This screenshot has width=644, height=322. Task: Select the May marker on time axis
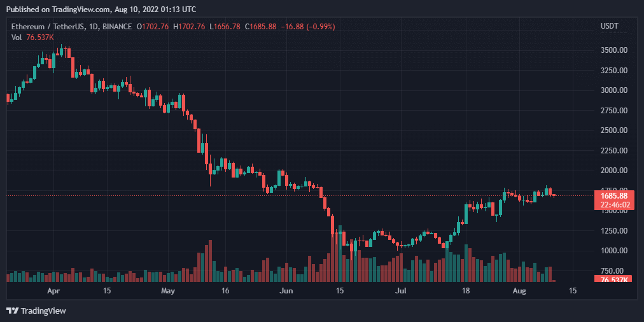167,291
